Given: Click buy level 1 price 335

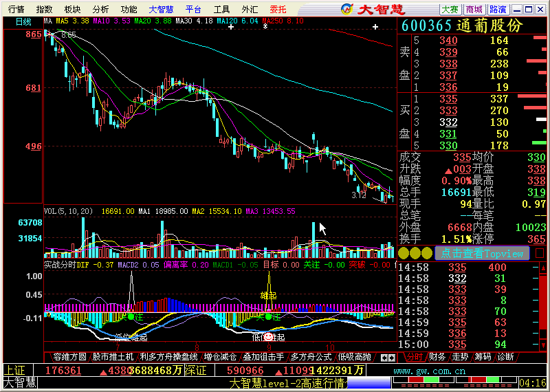Looking at the screenshot, I should point(449,99).
